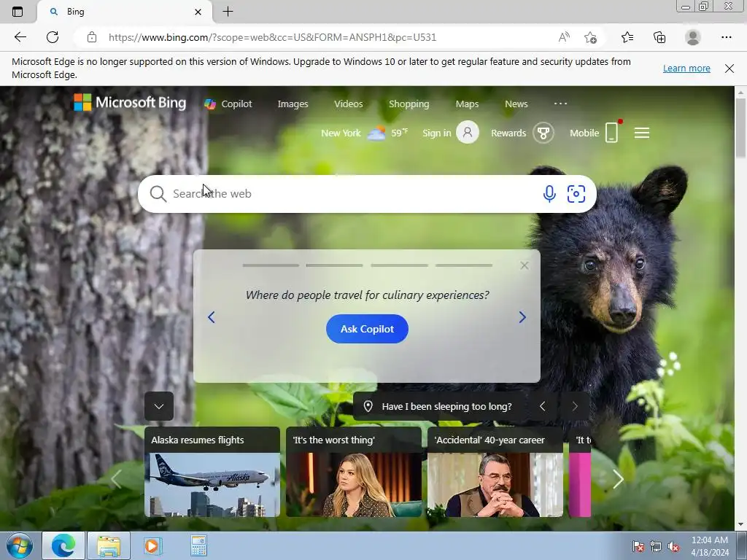
Task: Click the page vertical scrollbar thumb
Action: 740,127
